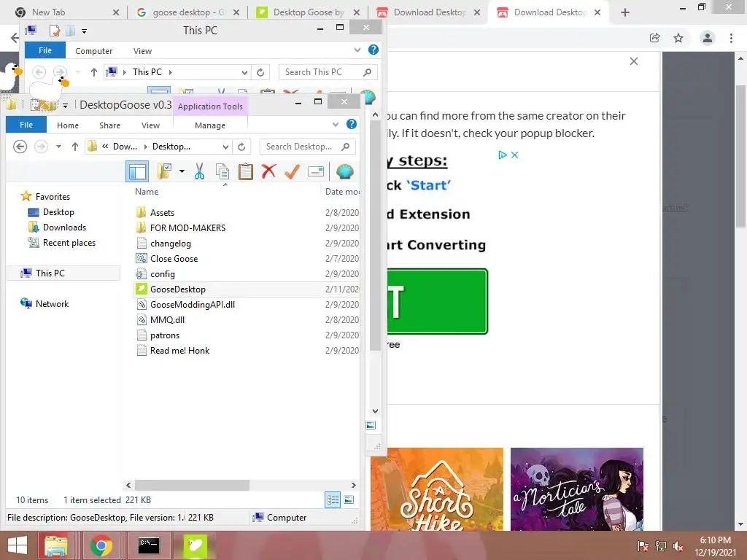Click the Application Tools contextual tab
The image size is (747, 560).
(210, 106)
